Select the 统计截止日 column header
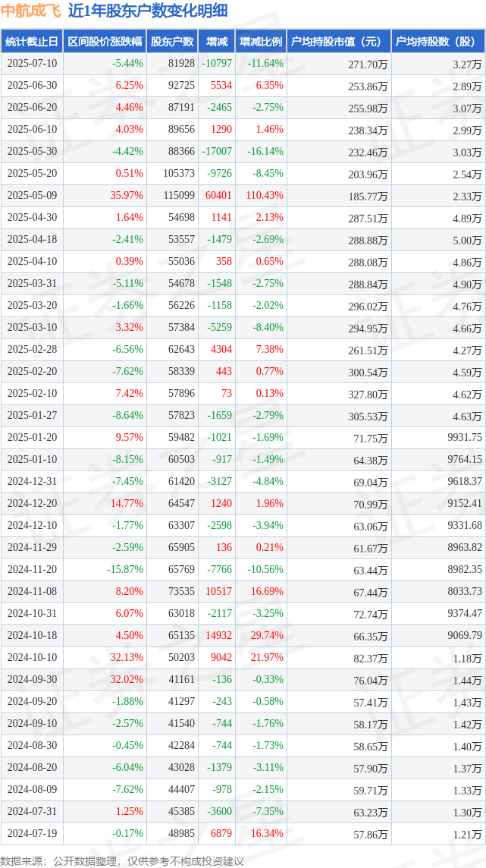The height and width of the screenshot is (868, 486). (31, 42)
